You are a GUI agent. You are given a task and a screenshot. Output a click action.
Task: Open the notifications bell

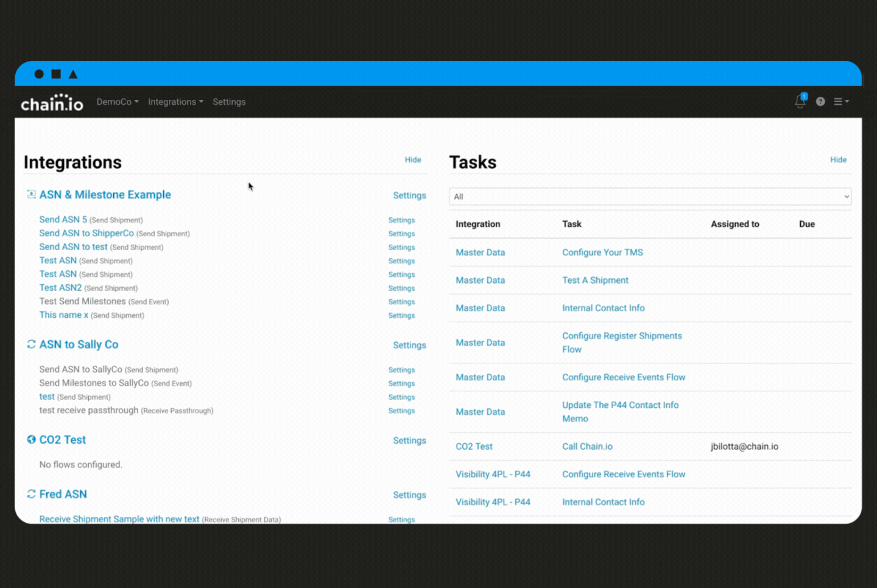click(800, 102)
